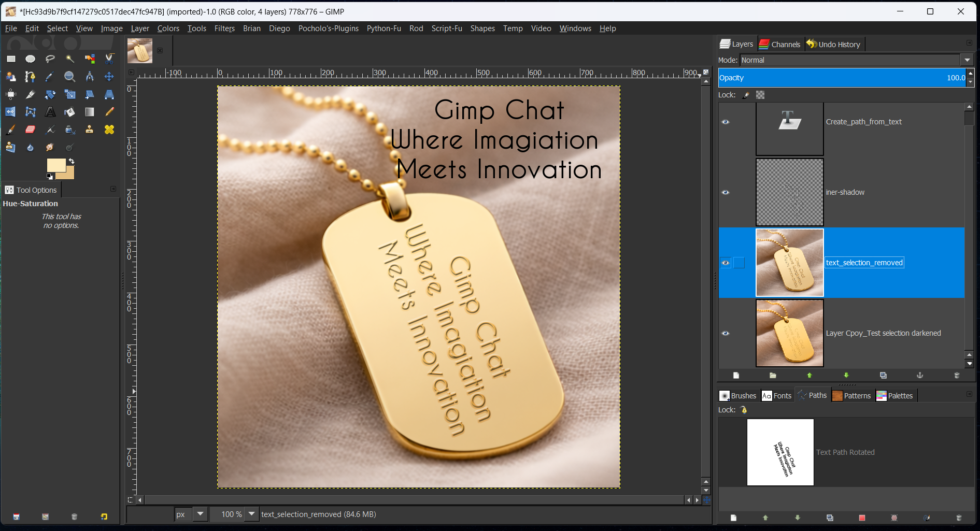The width and height of the screenshot is (980, 531).
Task: Open the layer Mode dropdown arrow
Action: click(967, 60)
